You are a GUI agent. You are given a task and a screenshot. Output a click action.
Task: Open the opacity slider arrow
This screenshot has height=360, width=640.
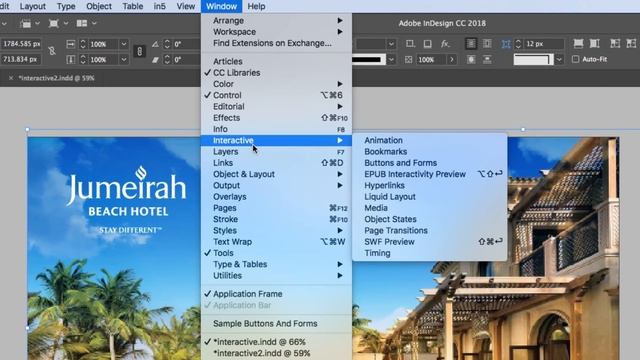click(x=452, y=60)
